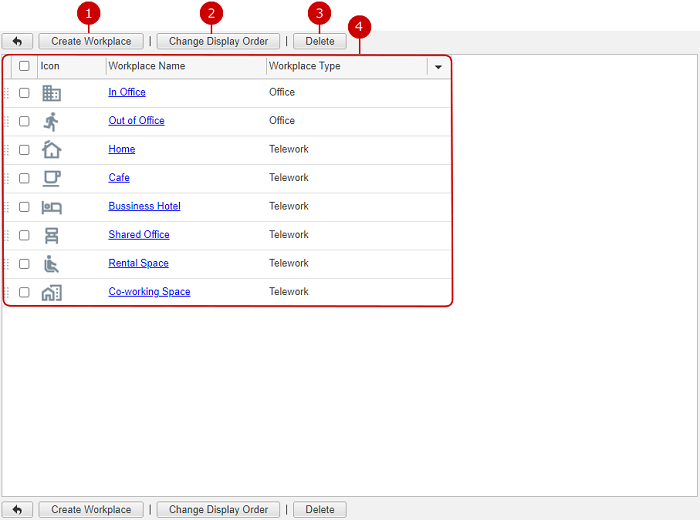Screen dimensions: 700x520
Task: Tick the checkbox beside Cafe
Action: point(24,178)
